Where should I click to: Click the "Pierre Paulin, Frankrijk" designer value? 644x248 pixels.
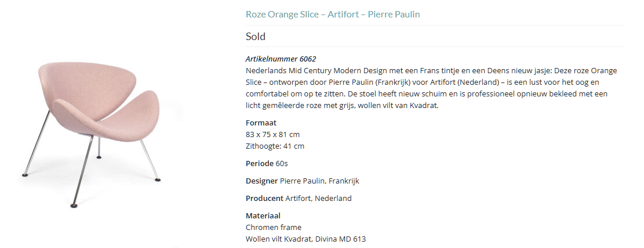pyautogui.click(x=319, y=181)
